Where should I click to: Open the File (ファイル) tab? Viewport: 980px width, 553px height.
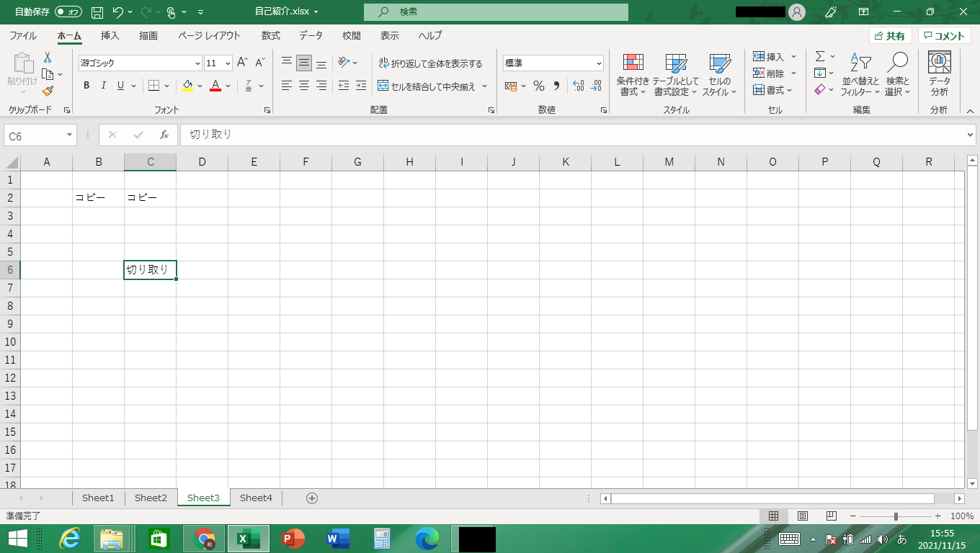coord(23,35)
